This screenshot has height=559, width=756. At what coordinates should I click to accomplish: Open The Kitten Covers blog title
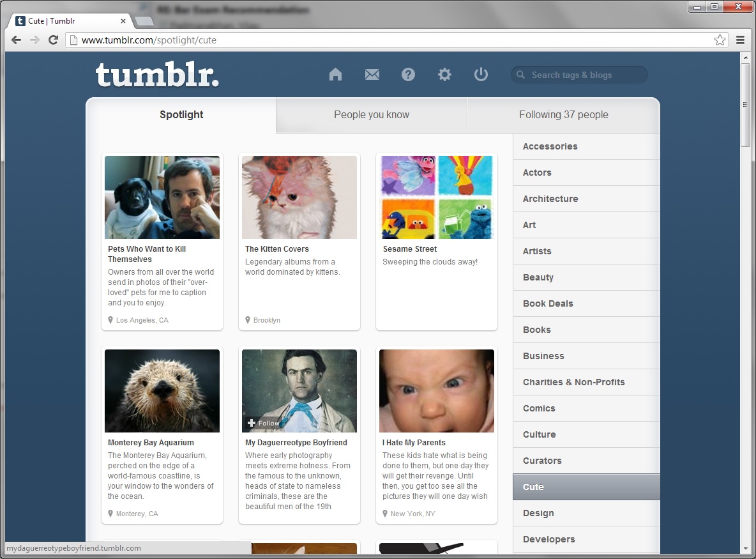click(x=276, y=249)
